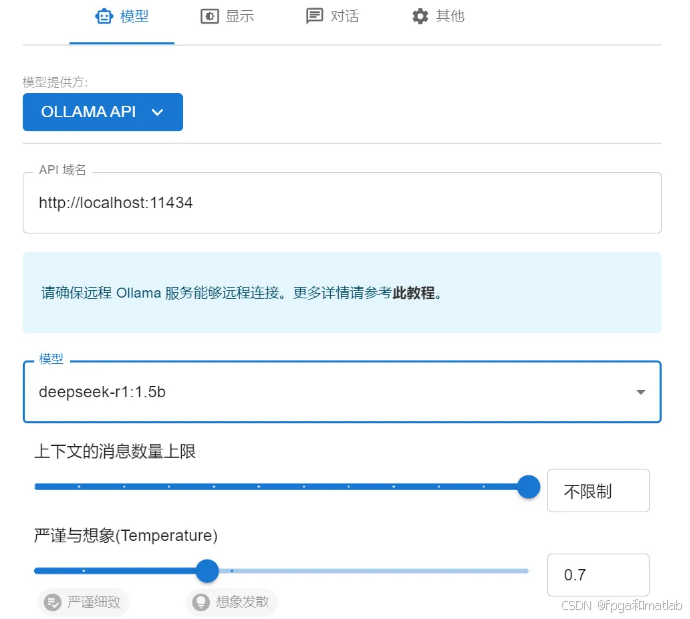
Task: Open the 对话 tab
Action: pyautogui.click(x=332, y=18)
